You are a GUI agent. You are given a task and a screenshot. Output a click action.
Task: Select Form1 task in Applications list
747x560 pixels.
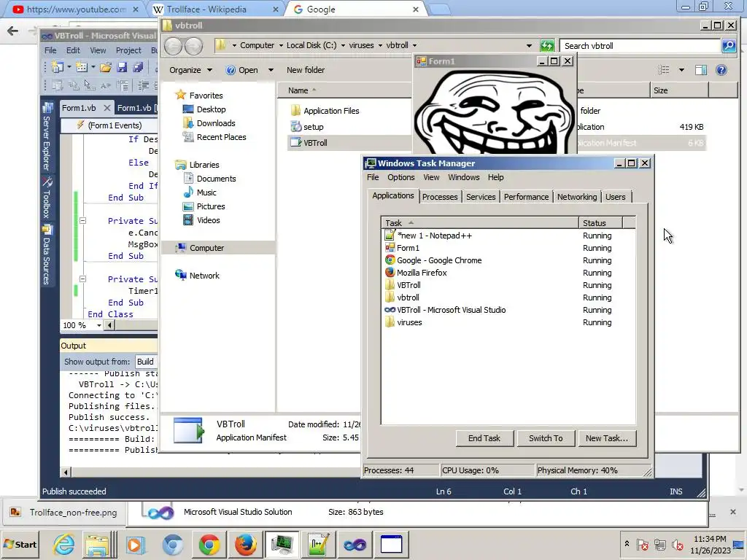click(x=508, y=248)
